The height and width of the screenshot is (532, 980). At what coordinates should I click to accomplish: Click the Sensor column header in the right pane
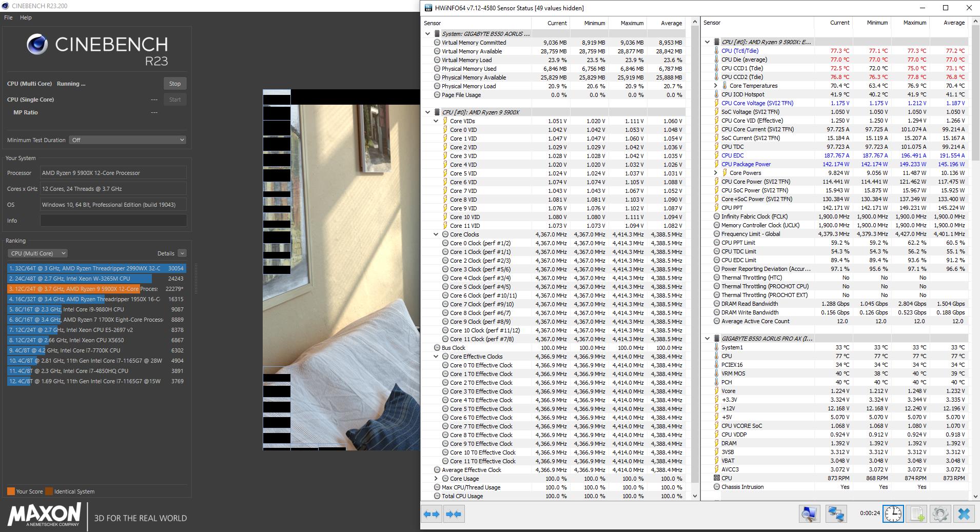[757, 23]
